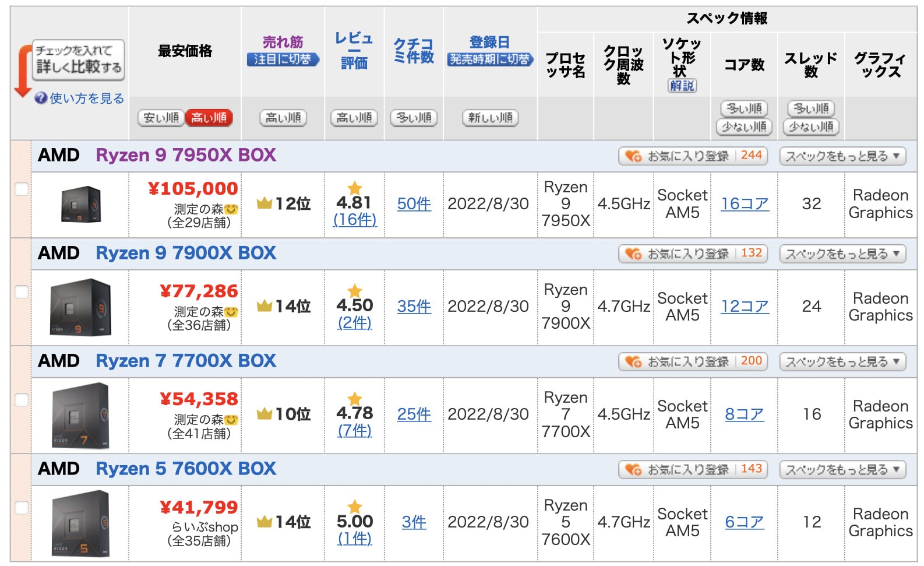Image resolution: width=924 pixels, height=566 pixels.
Task: Open the Ryzen 5 7600X BOX product title
Action: point(186,469)
